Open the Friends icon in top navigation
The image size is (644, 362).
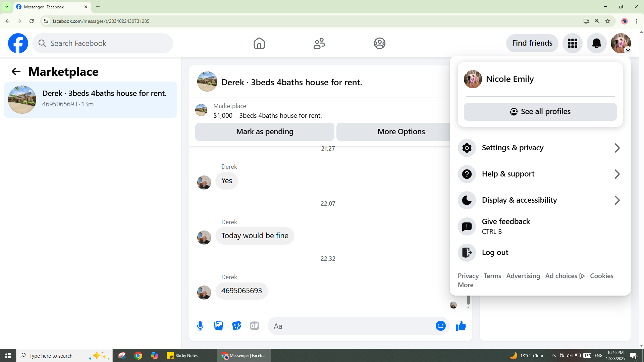[x=319, y=43]
